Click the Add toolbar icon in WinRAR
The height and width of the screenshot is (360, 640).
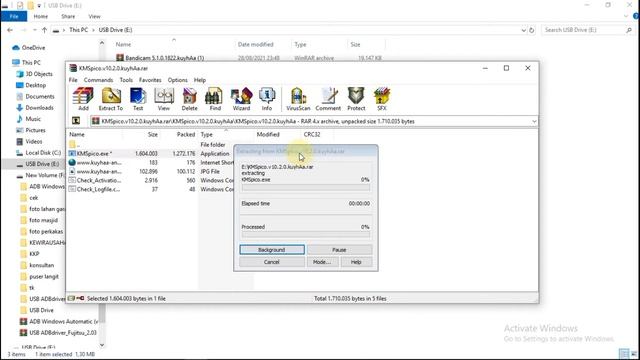[83, 99]
